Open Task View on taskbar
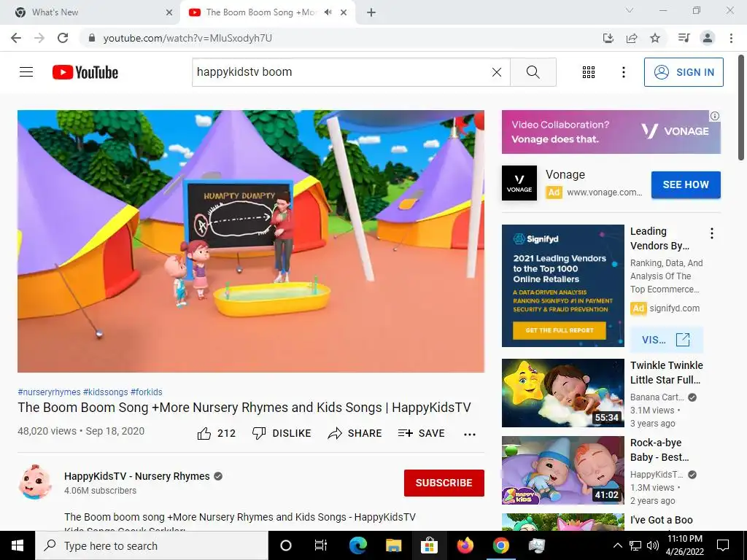The image size is (747, 560). click(x=321, y=545)
